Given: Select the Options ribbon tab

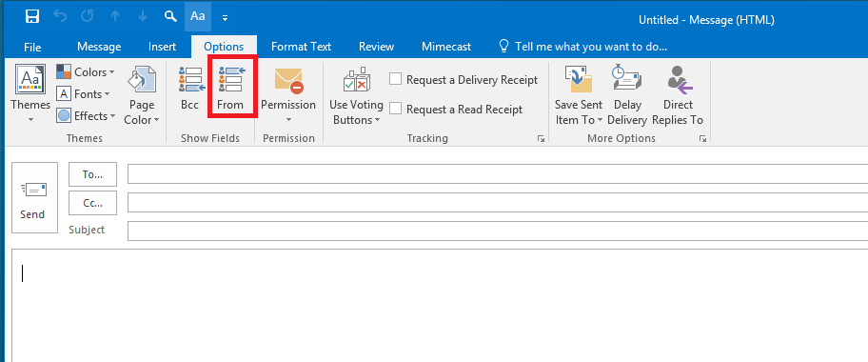Looking at the screenshot, I should click(x=224, y=47).
